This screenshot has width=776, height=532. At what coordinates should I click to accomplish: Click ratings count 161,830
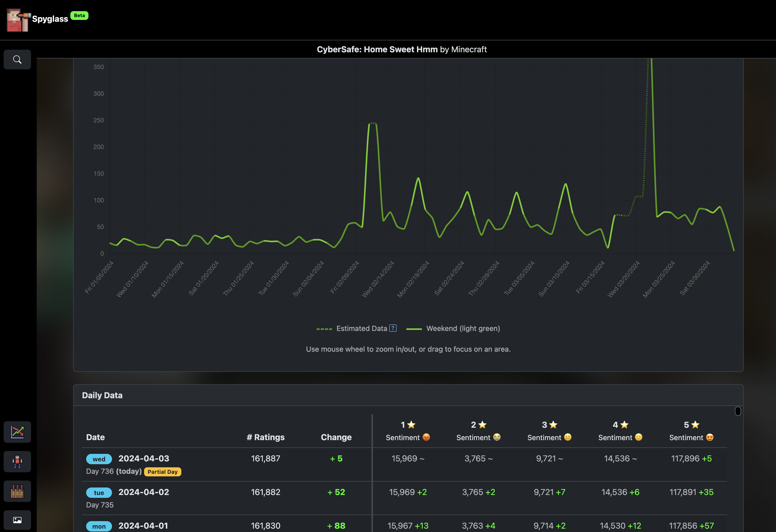(266, 526)
